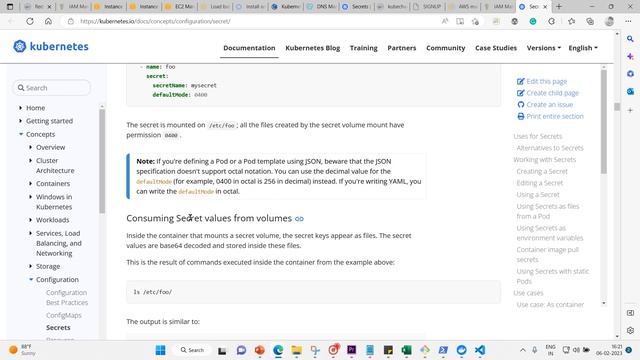Open Premiere Pro from the taskbar
Screen dimensions: 640x360
pyautogui.click(x=351, y=350)
